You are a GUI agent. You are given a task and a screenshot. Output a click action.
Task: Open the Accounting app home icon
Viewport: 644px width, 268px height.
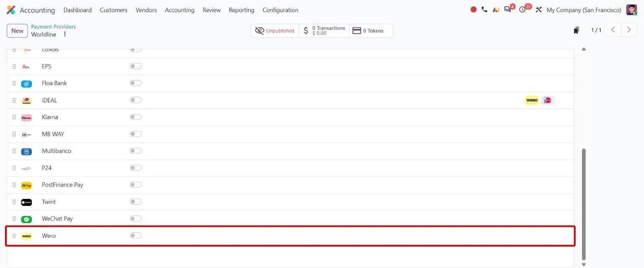point(11,10)
